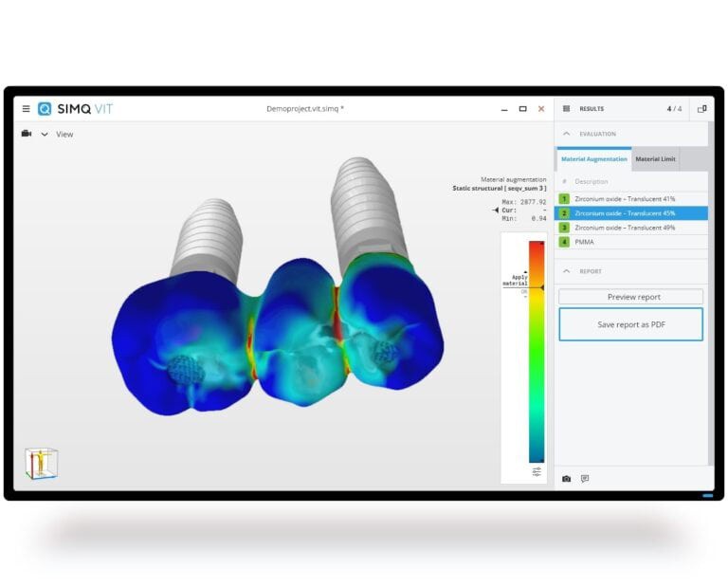Switch to Material Limit tab

[x=655, y=159]
